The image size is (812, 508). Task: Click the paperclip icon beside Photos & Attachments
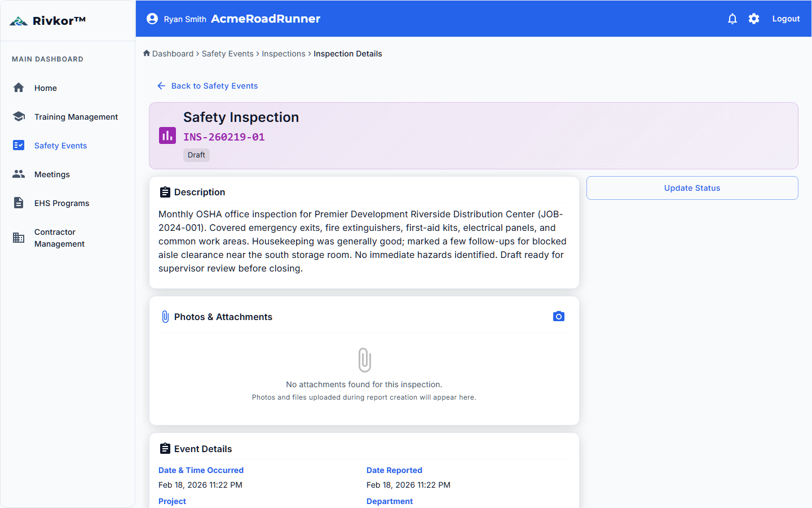pos(165,317)
